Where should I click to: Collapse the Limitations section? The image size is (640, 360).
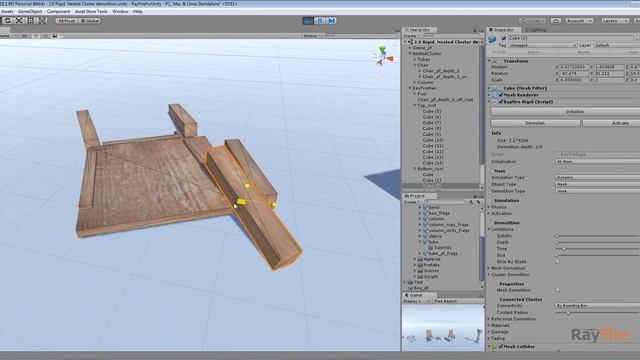[x=489, y=229]
